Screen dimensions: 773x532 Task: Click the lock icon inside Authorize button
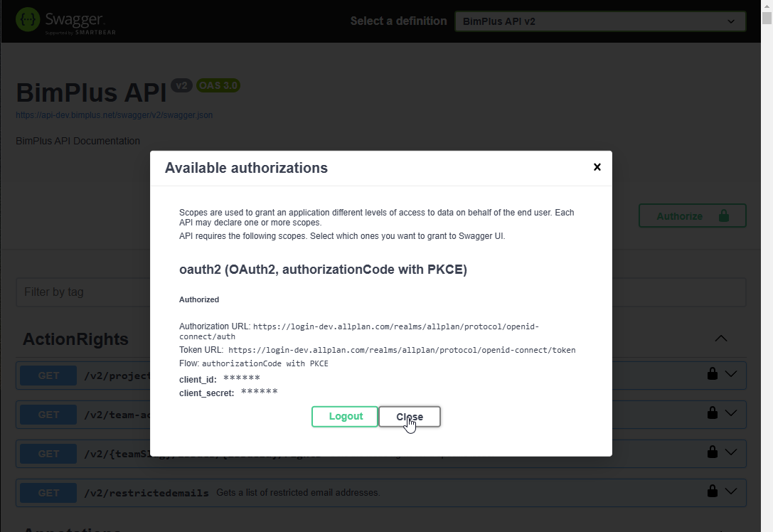click(724, 216)
